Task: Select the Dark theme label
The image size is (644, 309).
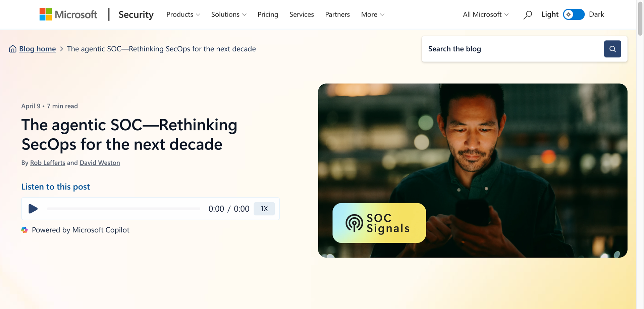Action: 596,14
